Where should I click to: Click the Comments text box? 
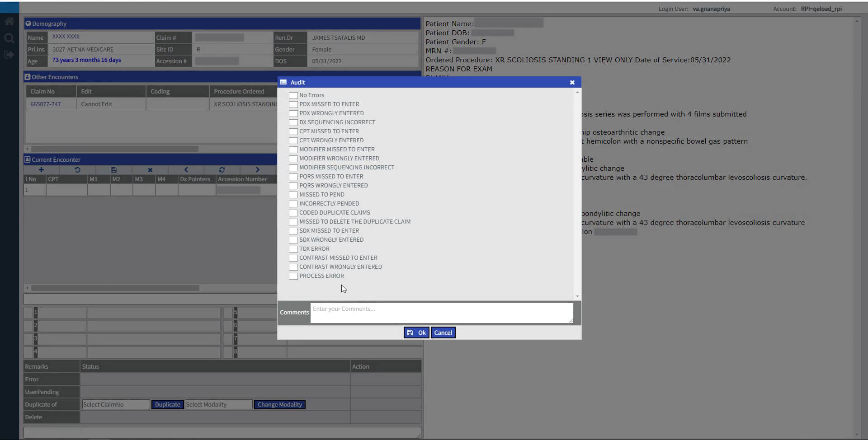(x=442, y=313)
